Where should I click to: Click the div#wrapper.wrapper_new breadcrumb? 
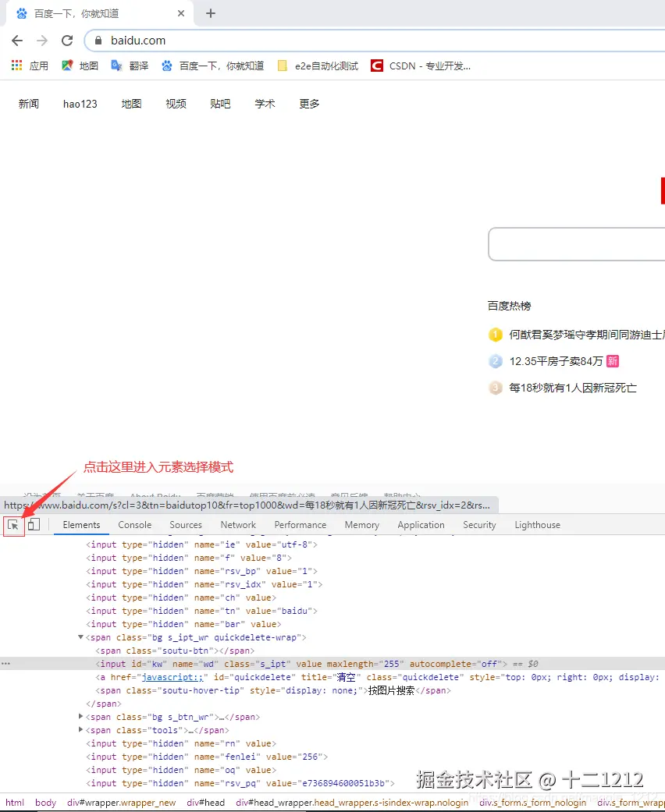(x=121, y=802)
